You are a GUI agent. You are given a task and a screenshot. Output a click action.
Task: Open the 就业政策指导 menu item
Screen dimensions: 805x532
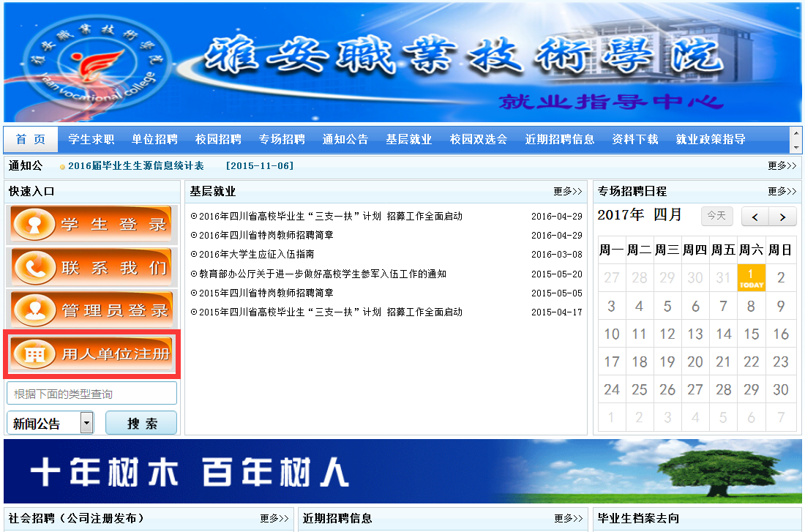pyautogui.click(x=711, y=139)
